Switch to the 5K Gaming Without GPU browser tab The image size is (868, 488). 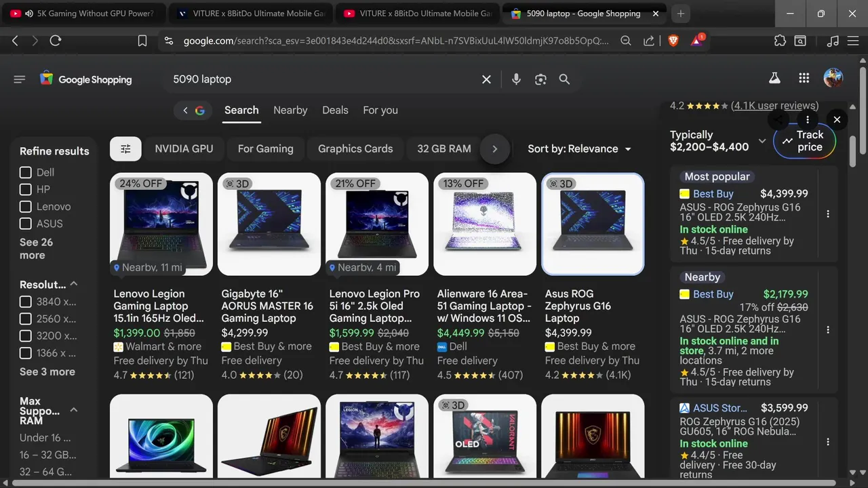pos(84,14)
